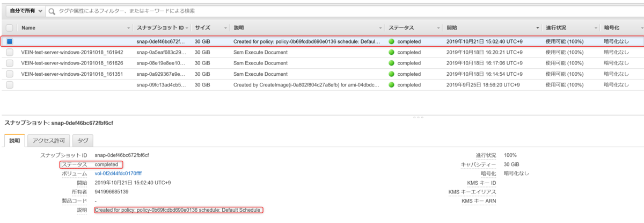Open the 説明 column header arrow
Screen dimensions: 644x223
(x=381, y=28)
